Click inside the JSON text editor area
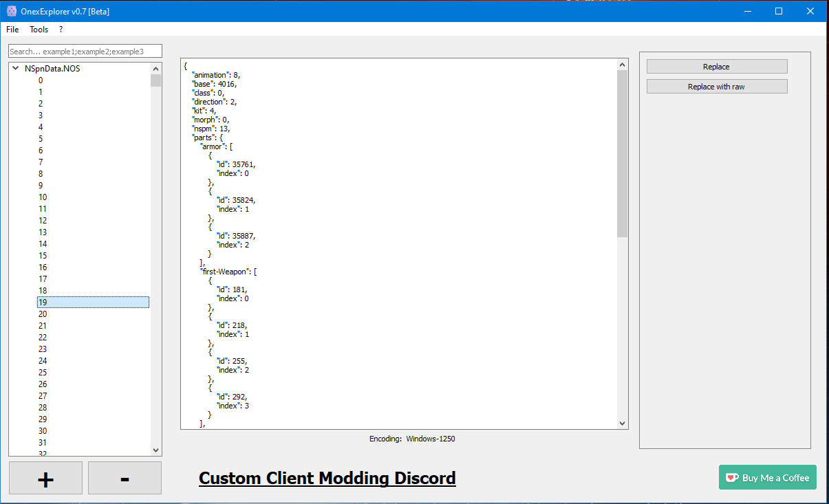Image resolution: width=829 pixels, height=504 pixels. click(x=413, y=241)
